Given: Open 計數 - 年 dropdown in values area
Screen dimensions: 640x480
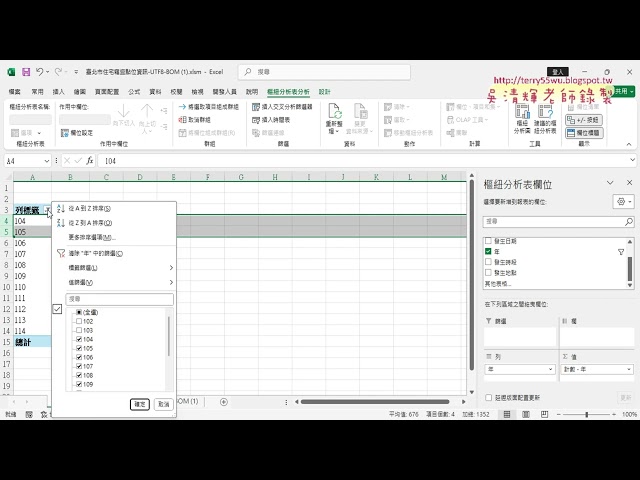Looking at the screenshot, I should (629, 369).
